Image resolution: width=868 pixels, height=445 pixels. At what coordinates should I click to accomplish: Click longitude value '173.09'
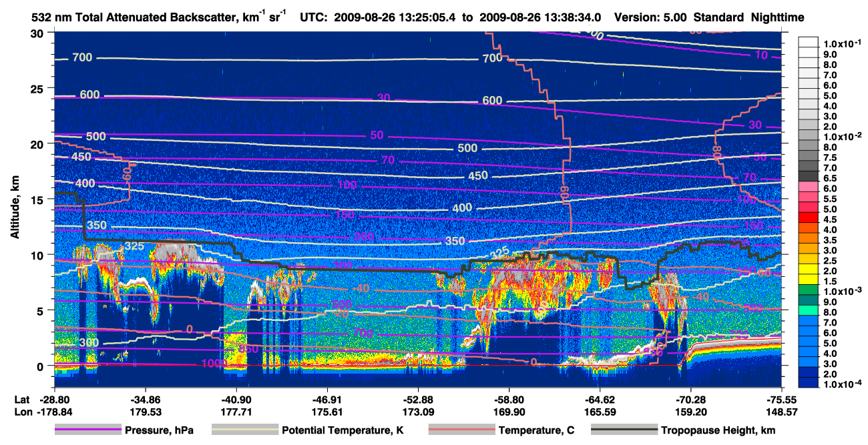[x=418, y=412]
